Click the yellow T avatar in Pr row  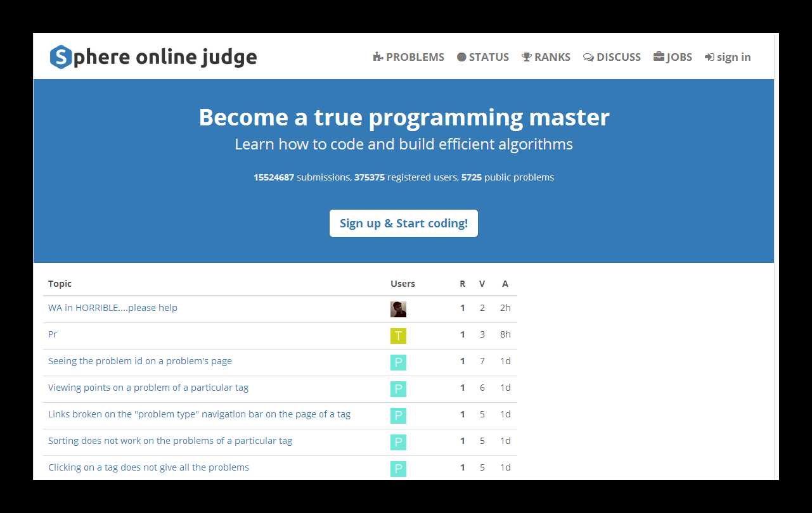398,336
